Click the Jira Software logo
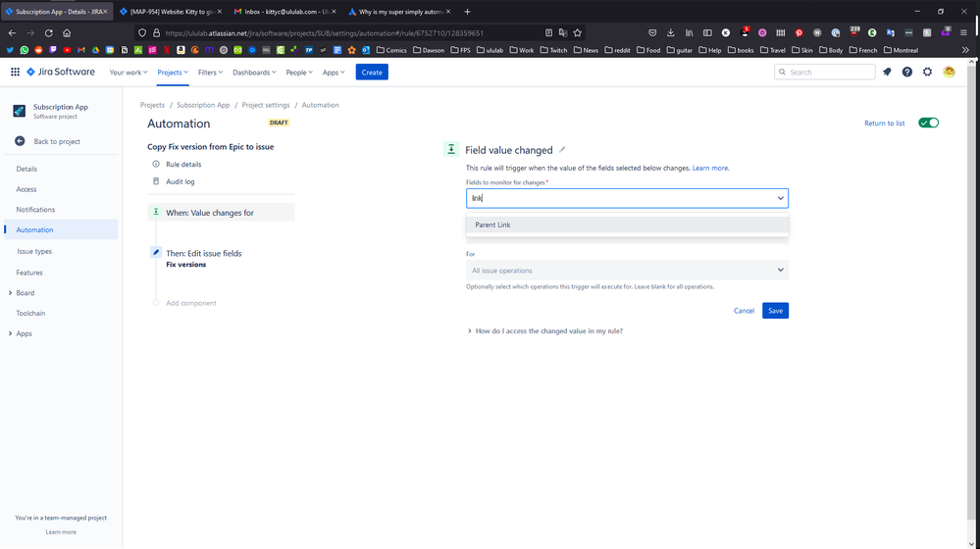Screen dimensions: 980x549 tap(61, 72)
